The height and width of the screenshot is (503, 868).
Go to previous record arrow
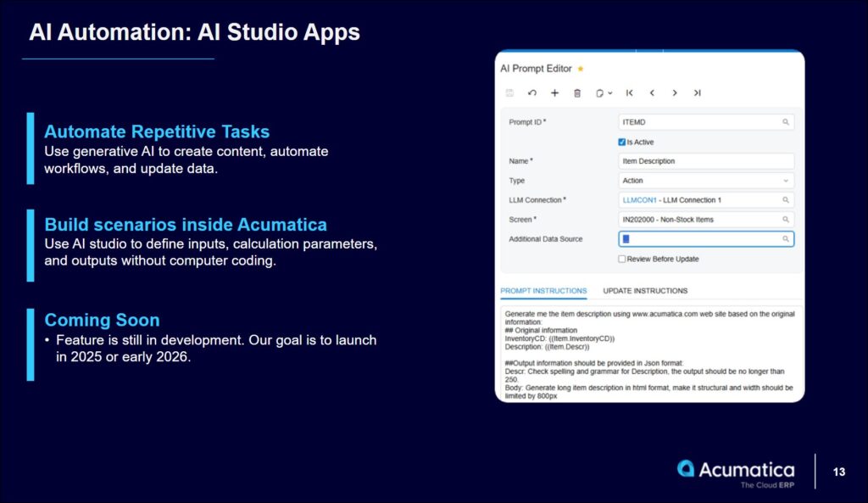coord(652,93)
